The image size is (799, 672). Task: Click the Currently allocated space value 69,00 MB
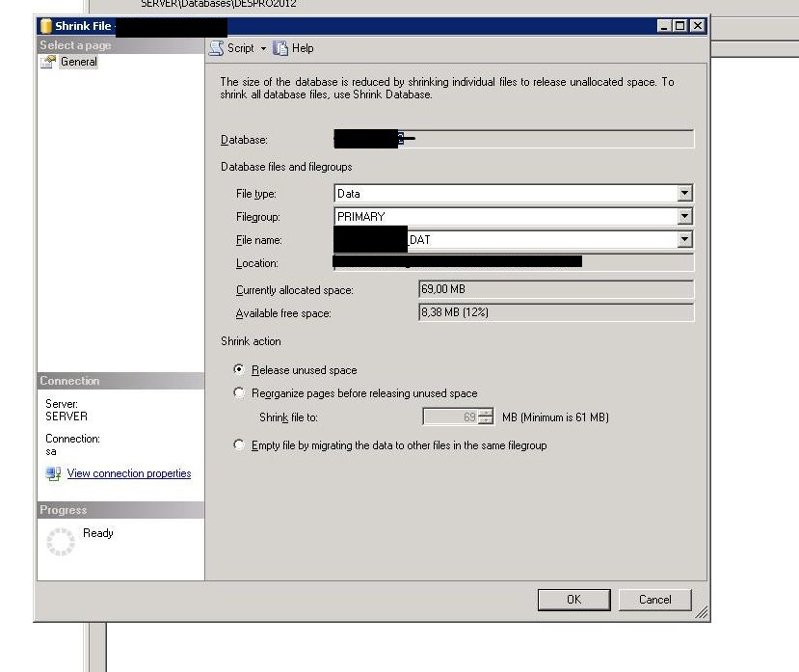[556, 289]
